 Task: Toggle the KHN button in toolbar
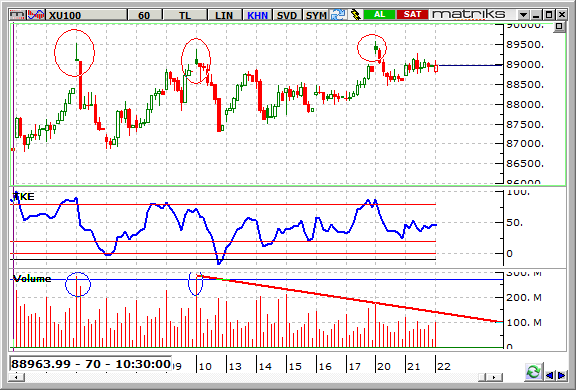(257, 15)
